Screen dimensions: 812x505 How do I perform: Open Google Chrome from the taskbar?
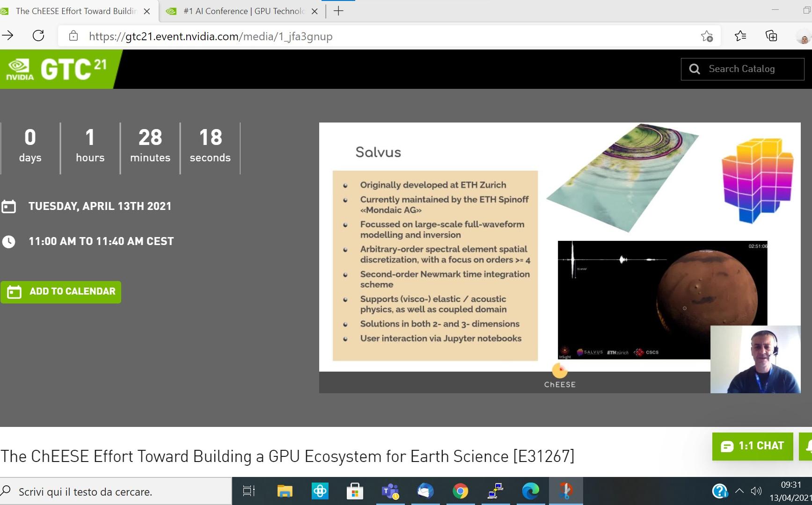coord(460,491)
